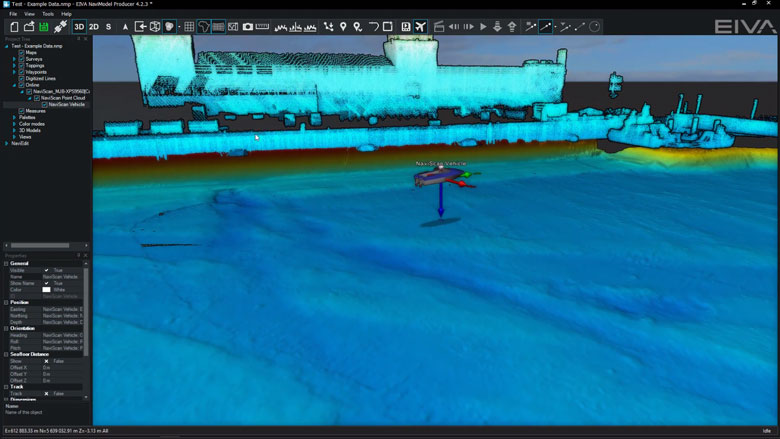
Task: Select NaviScan Vehicle in project tree
Action: coord(67,104)
